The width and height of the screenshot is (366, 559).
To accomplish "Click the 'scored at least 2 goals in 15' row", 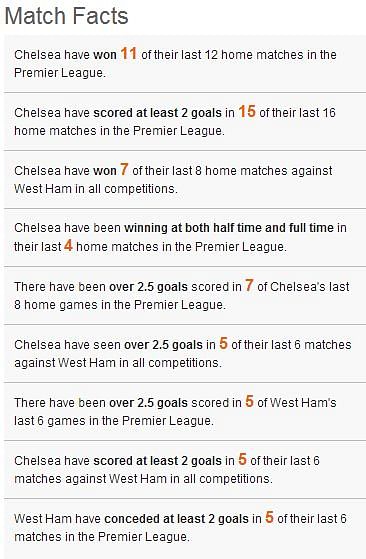I will (185, 122).
